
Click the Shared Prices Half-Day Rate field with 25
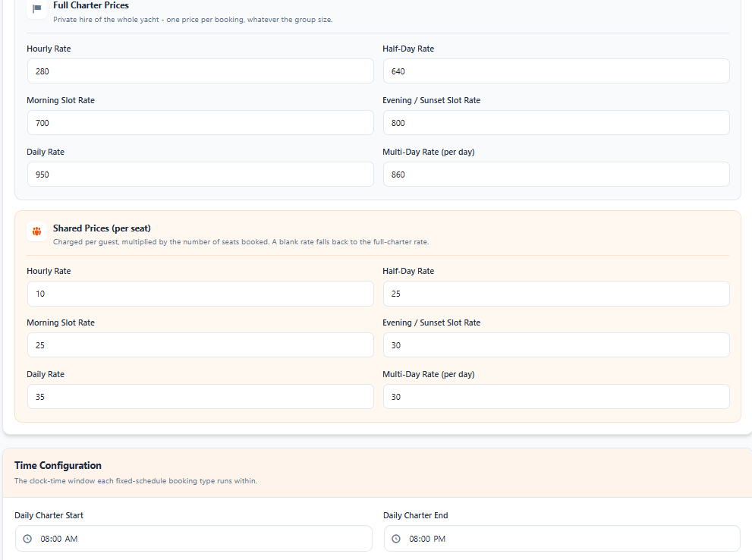click(x=556, y=294)
